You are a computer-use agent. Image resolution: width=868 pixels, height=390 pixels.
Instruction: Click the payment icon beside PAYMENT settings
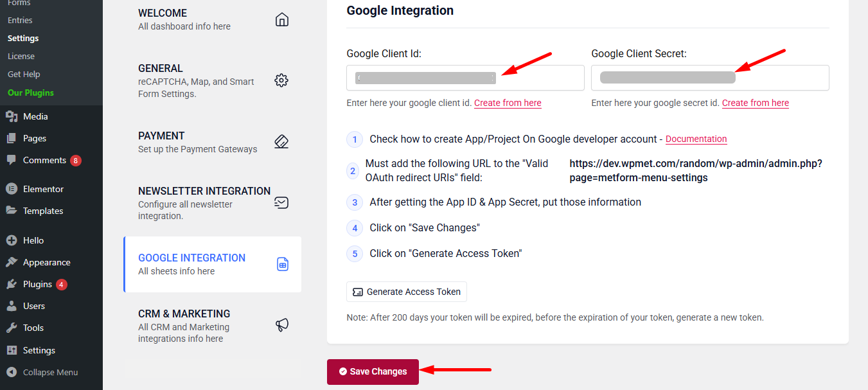[281, 141]
